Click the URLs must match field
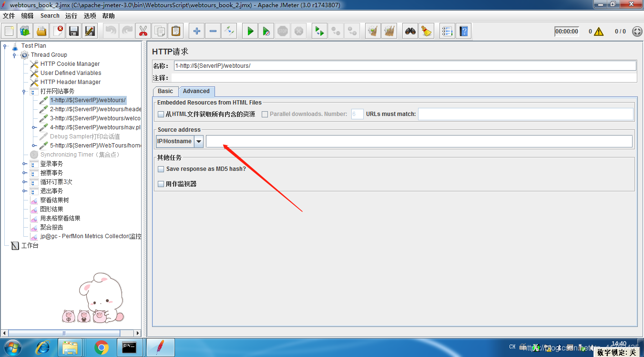The width and height of the screenshot is (644, 357). click(x=526, y=114)
